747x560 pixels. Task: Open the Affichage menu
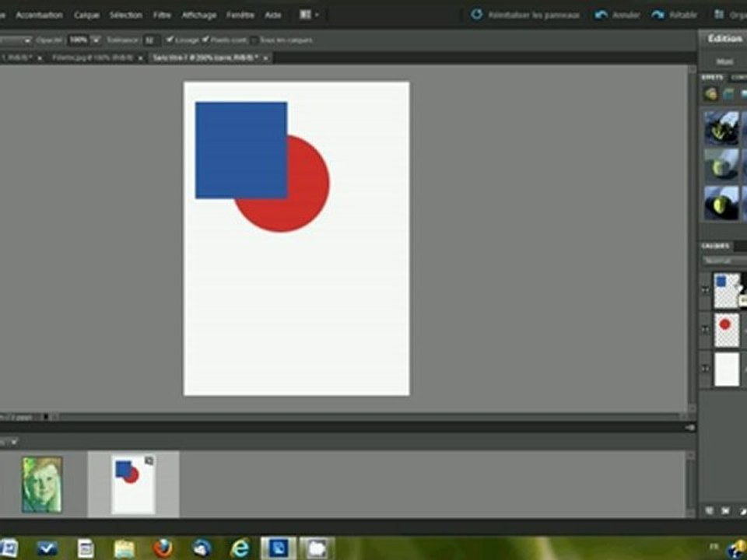pyautogui.click(x=198, y=16)
